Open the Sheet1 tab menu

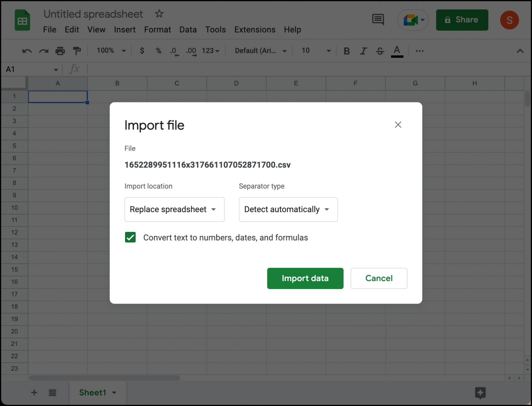[x=114, y=393]
